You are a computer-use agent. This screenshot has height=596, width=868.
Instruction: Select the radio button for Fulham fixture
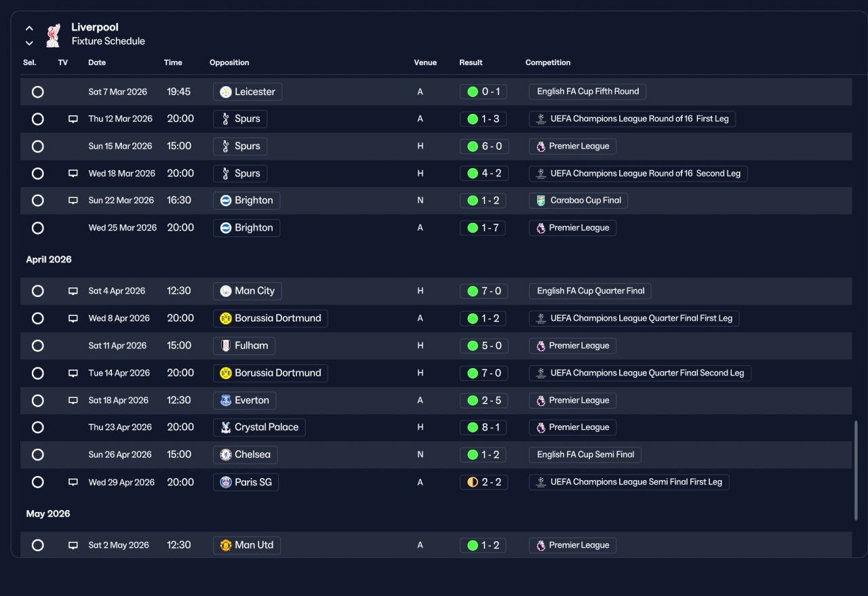pos(38,346)
